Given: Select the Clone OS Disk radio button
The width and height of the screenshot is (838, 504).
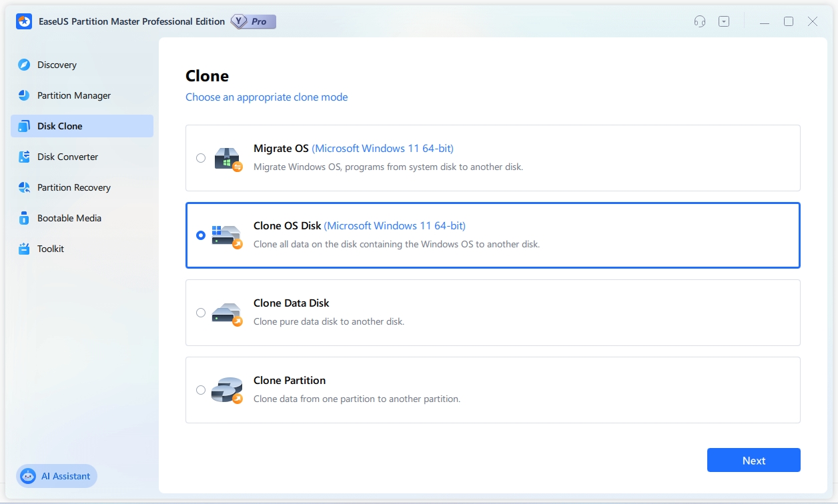Looking at the screenshot, I should [x=201, y=235].
